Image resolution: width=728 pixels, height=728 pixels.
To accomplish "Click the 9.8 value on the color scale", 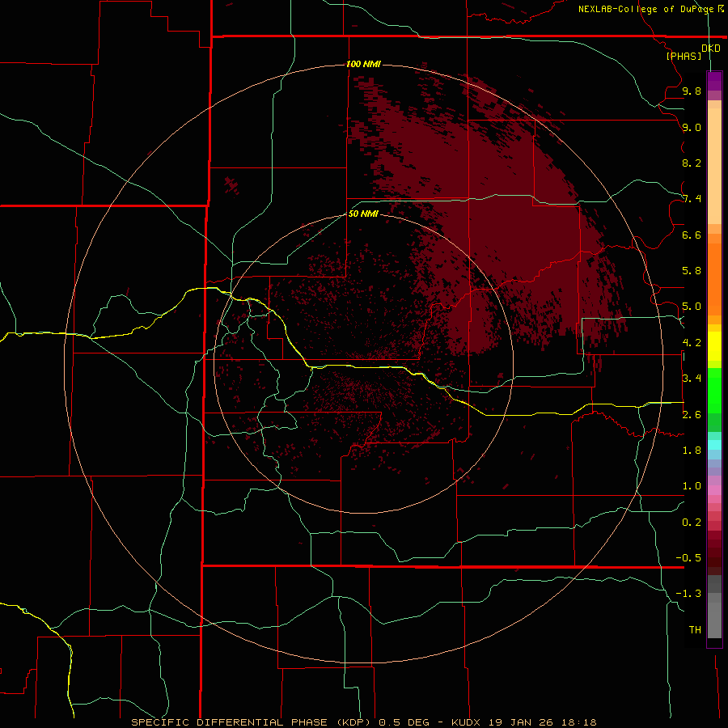I will (692, 91).
